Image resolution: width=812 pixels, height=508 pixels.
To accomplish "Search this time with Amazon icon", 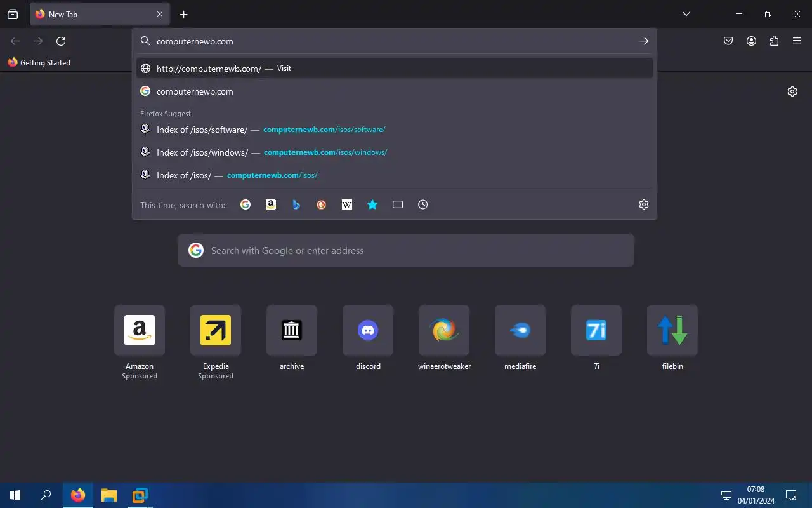I will [271, 204].
